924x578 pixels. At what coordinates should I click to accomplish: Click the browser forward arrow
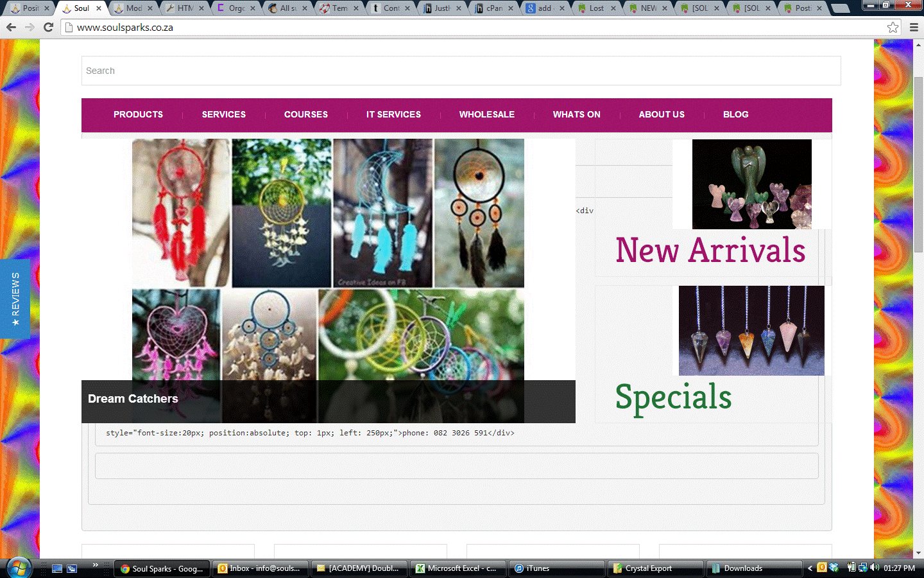click(30, 27)
